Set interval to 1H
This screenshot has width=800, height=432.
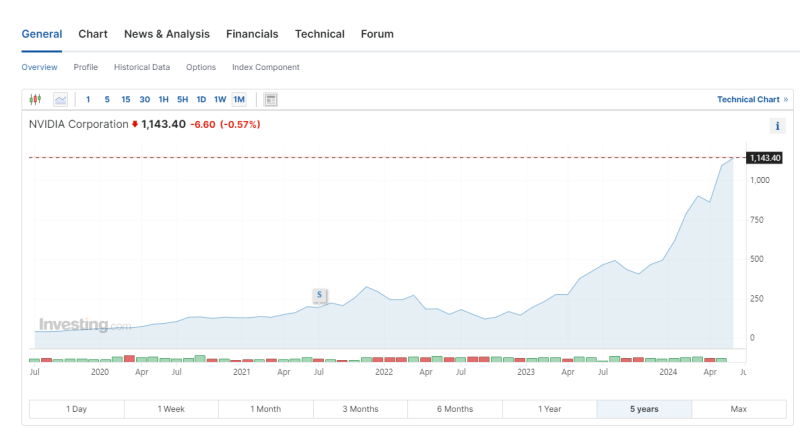pos(163,99)
